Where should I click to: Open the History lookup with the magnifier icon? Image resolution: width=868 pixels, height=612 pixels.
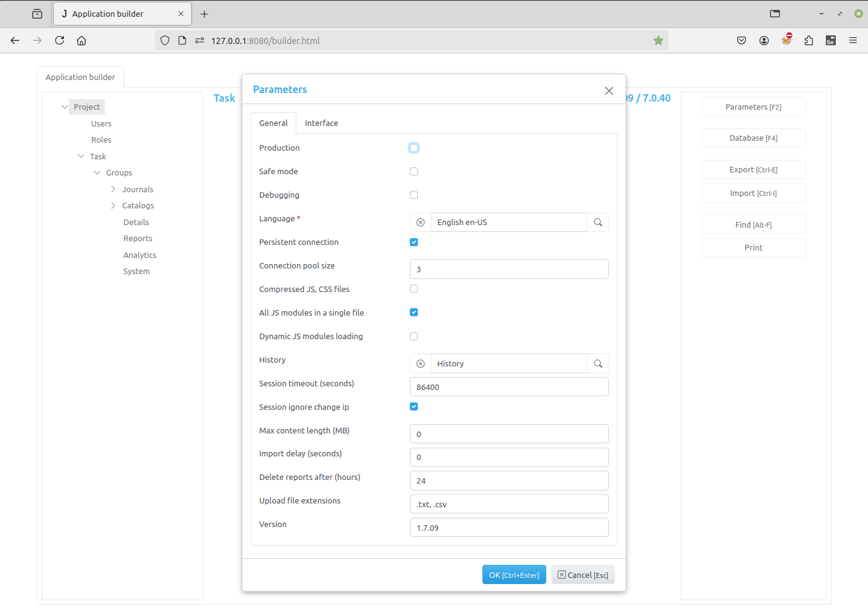(x=598, y=363)
